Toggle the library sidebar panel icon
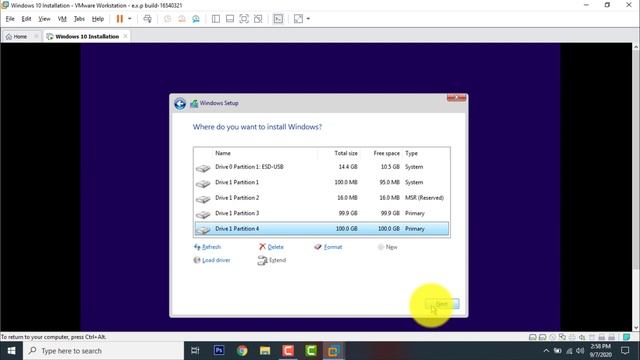640x360 pixels. pyautogui.click(x=216, y=19)
